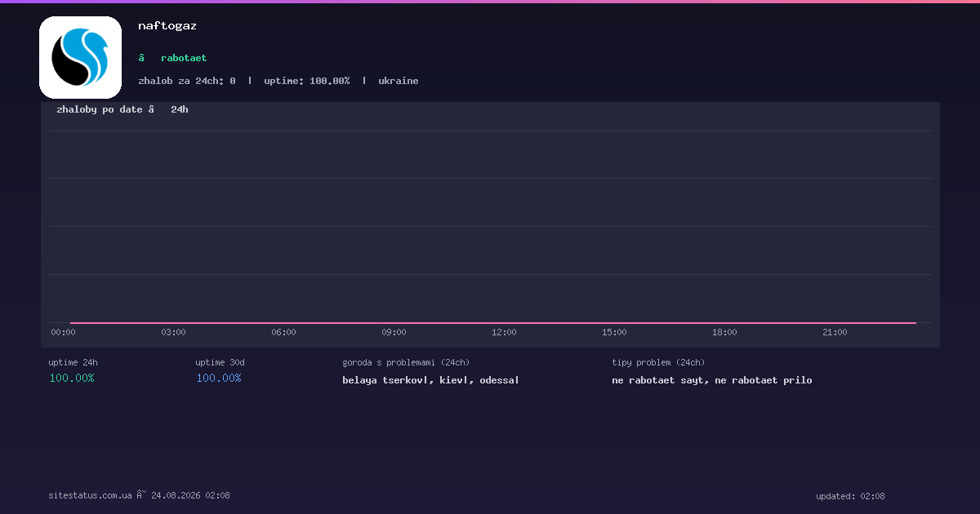Open the zhaloby po date 24h heading
The width and height of the screenshot is (980, 514).
coord(122,109)
